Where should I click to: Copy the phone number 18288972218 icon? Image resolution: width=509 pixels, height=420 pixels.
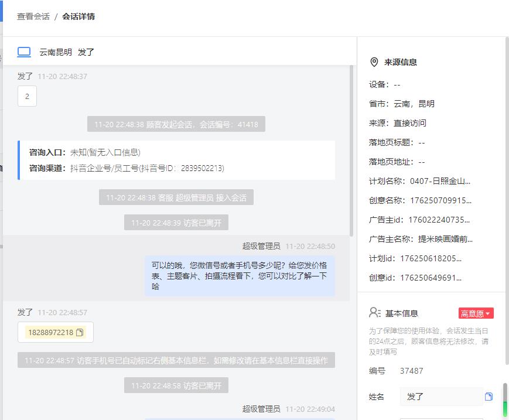pyautogui.click(x=80, y=332)
